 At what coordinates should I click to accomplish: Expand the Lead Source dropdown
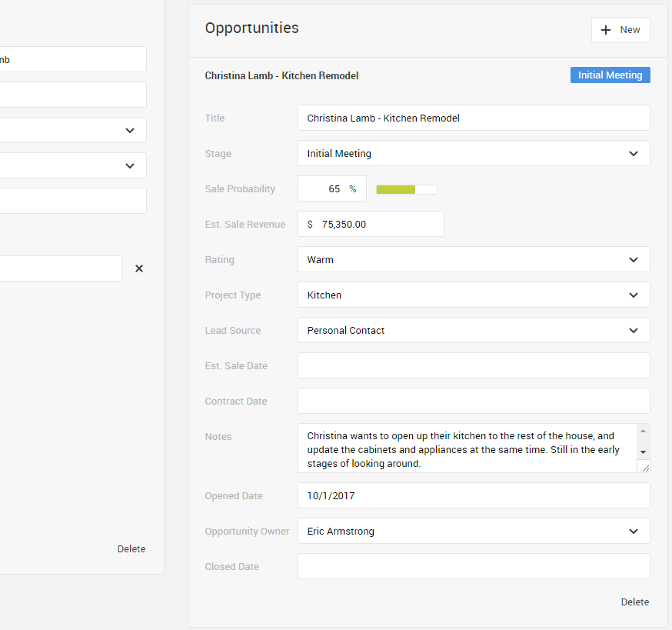473,331
